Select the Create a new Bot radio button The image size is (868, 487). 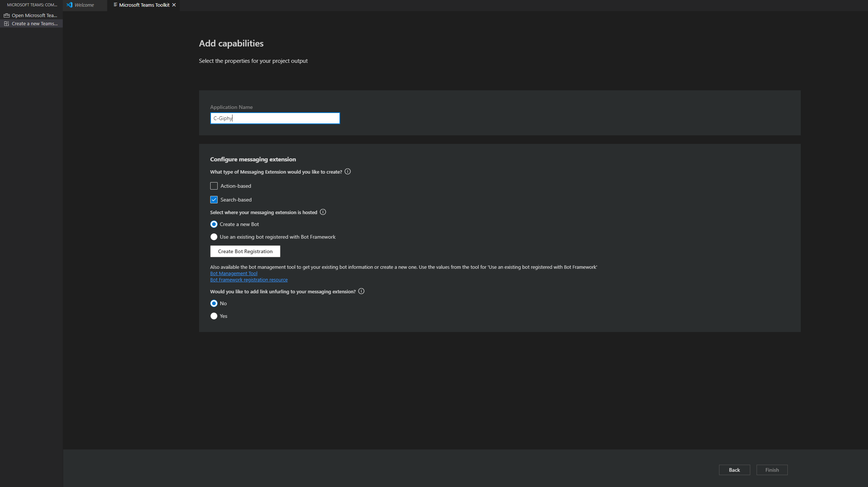click(x=214, y=224)
